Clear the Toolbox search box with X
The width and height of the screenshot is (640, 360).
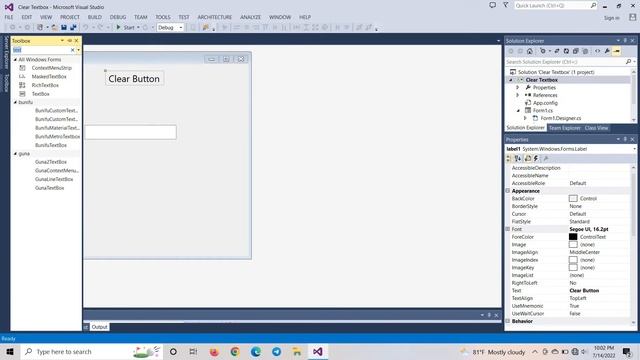(x=73, y=50)
